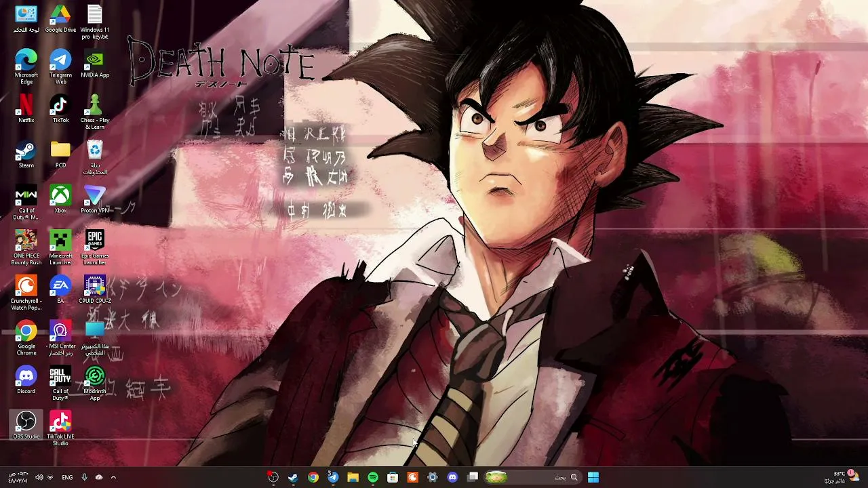Click the taskbar search box
868x488 pixels.
point(533,477)
